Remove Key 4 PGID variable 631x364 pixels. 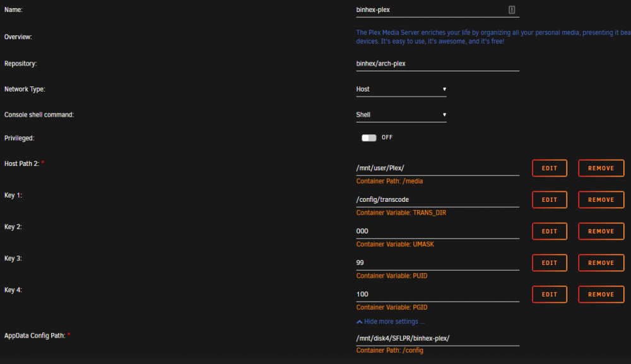pos(601,295)
